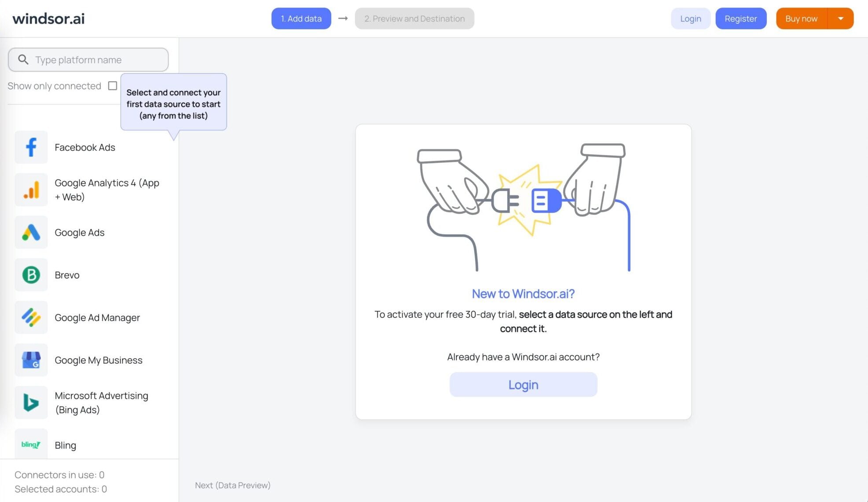Click the Register button in header
The height and width of the screenshot is (502, 868).
(741, 18)
